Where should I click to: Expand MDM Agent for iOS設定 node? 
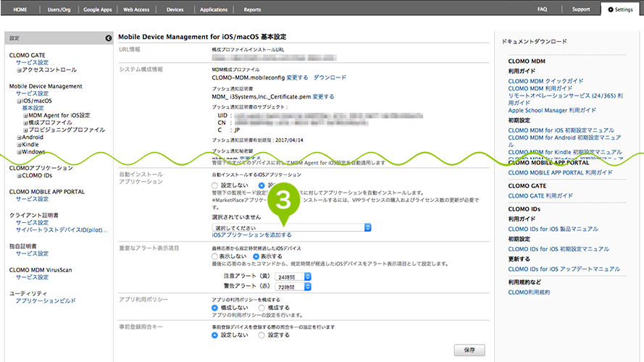click(x=25, y=116)
